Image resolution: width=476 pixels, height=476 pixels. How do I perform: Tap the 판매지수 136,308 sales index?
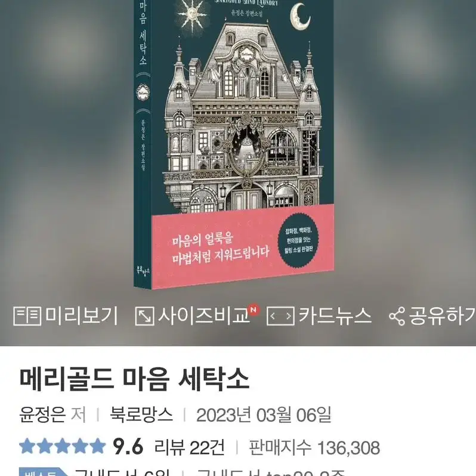314,447
